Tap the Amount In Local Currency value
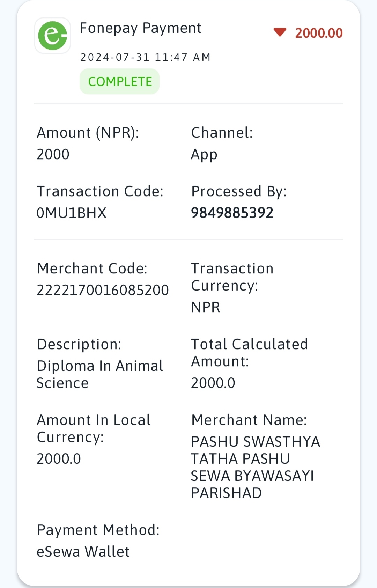The image size is (377, 588). pyautogui.click(x=59, y=458)
